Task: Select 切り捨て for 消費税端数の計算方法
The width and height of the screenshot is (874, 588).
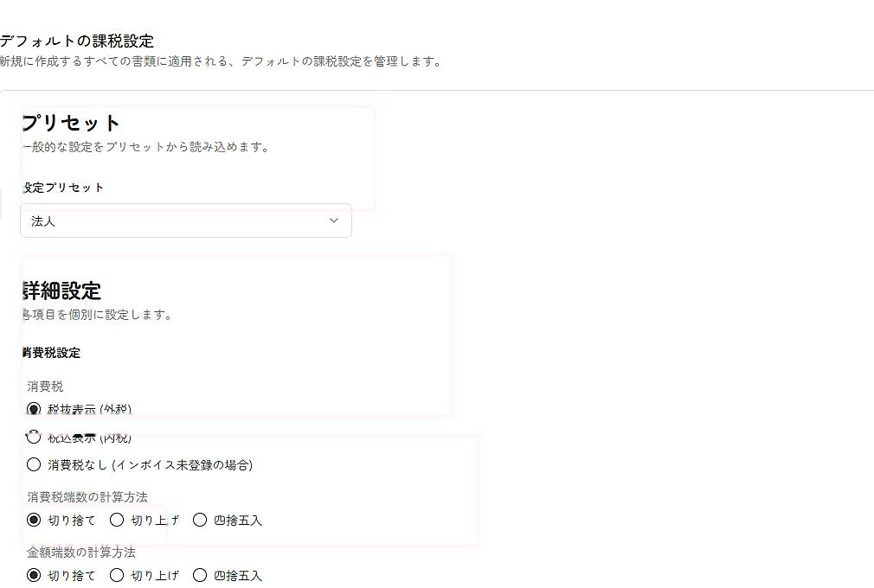Action: coord(34,520)
